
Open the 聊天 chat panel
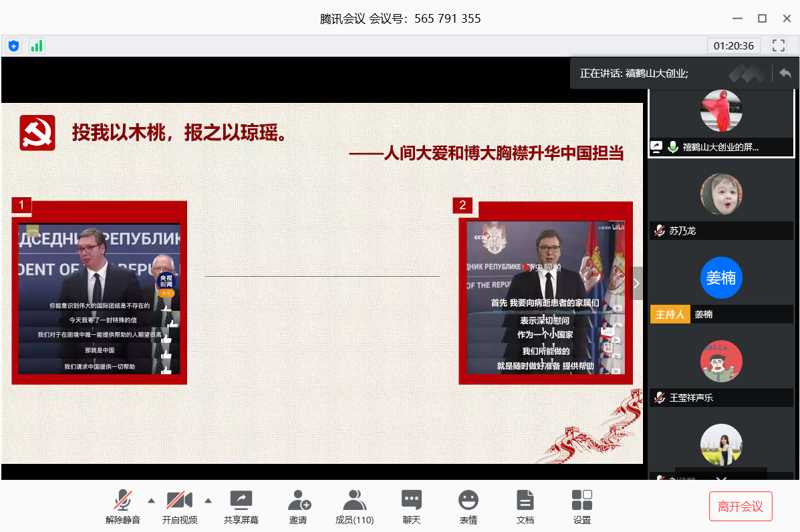pyautogui.click(x=412, y=507)
